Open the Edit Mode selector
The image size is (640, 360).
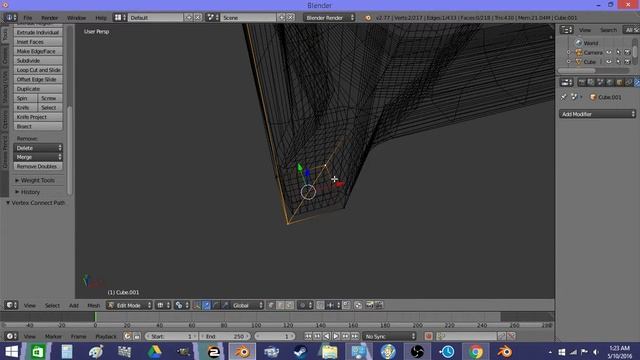pyautogui.click(x=129, y=305)
